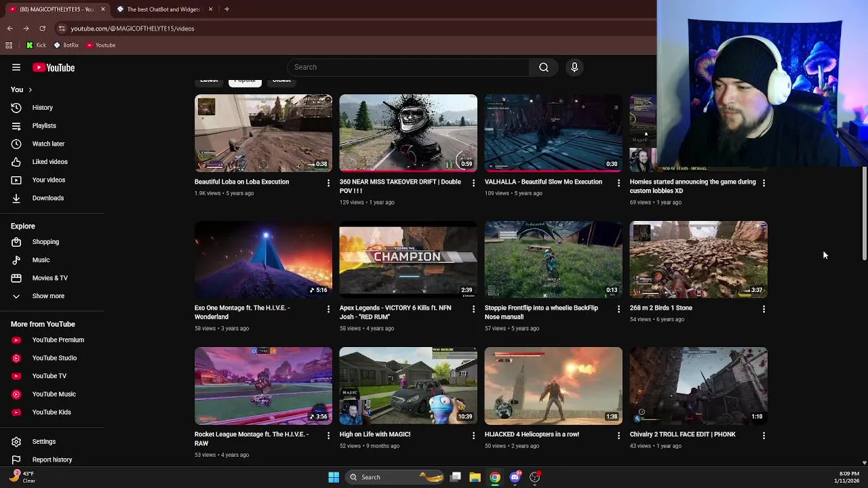This screenshot has height=488, width=868.
Task: Open options menu for 360 NEAR MISS TAKEOVER DRIFT
Action: 473,183
